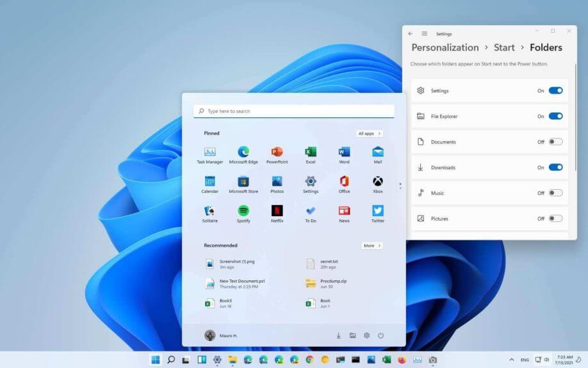Open Task View from the taskbar
The width and height of the screenshot is (588, 368).
coord(186,360)
